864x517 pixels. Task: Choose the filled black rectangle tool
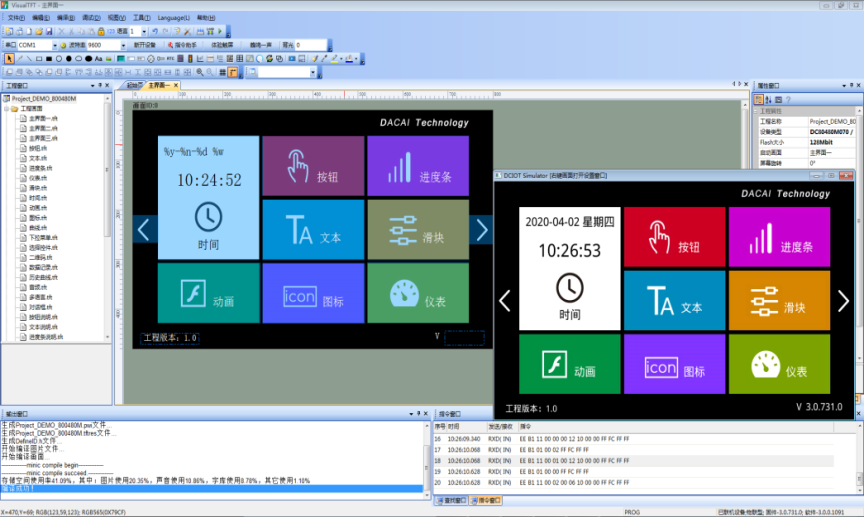[x=49, y=58]
